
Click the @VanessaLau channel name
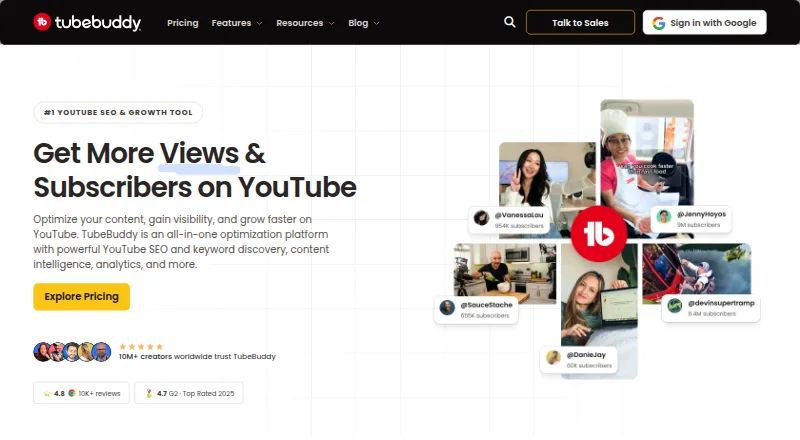tap(519, 215)
